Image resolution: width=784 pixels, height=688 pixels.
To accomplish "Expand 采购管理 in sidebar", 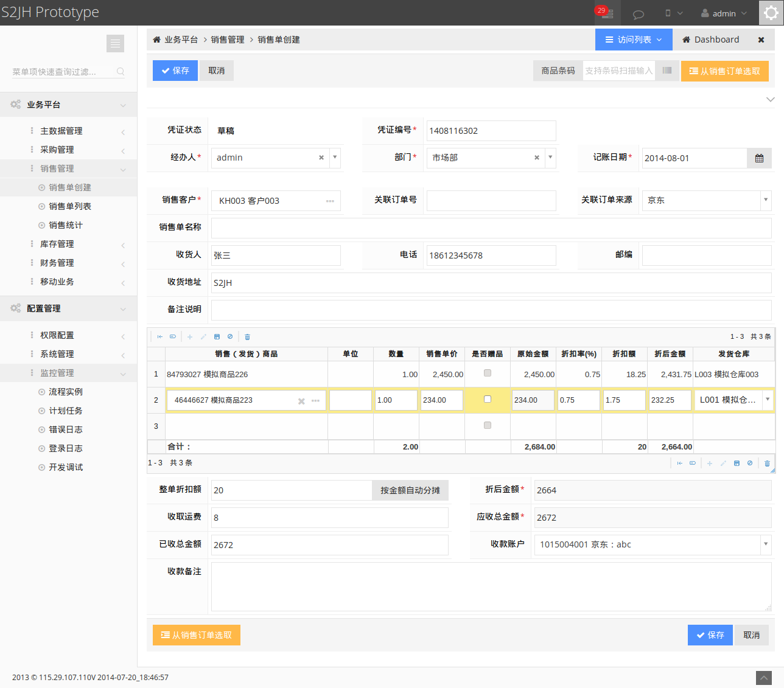I will tap(68, 150).
